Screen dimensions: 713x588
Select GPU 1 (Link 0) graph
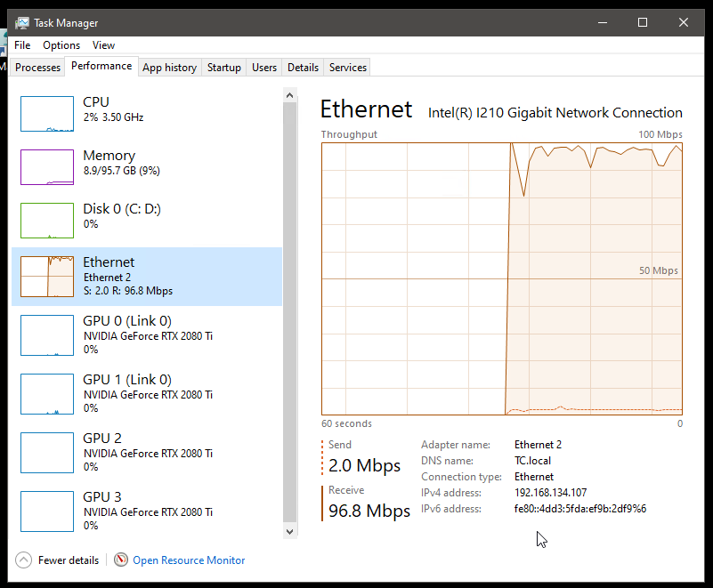point(47,393)
